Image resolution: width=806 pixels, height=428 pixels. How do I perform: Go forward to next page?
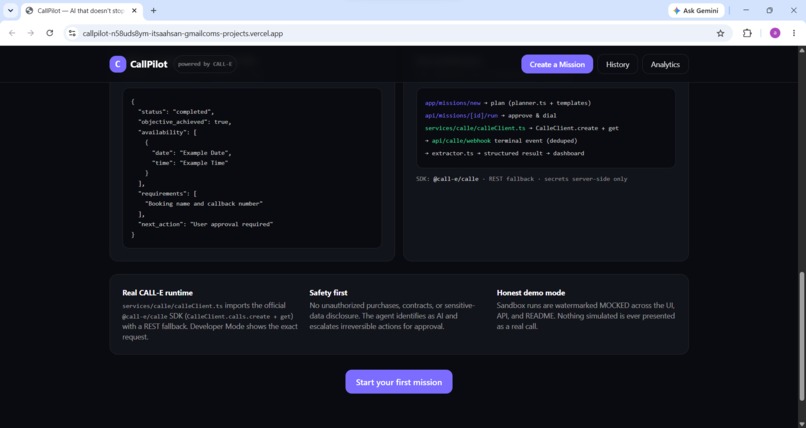pos(31,33)
